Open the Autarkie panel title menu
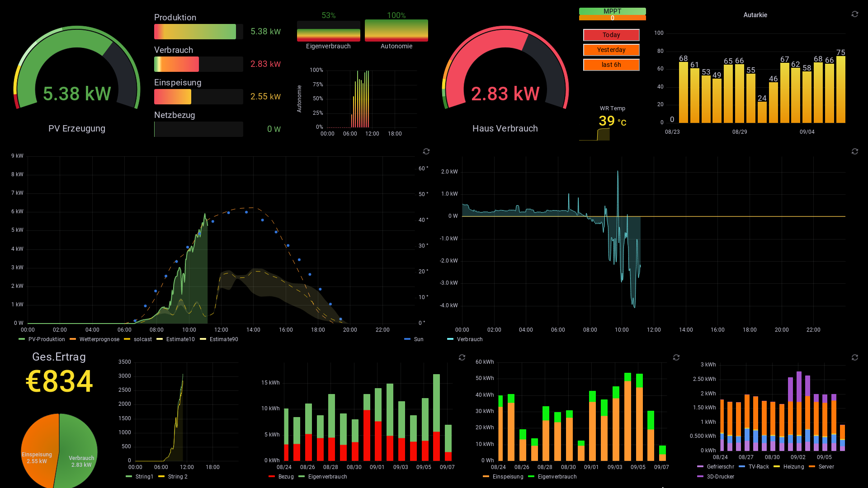This screenshot has height=488, width=868. [x=755, y=15]
